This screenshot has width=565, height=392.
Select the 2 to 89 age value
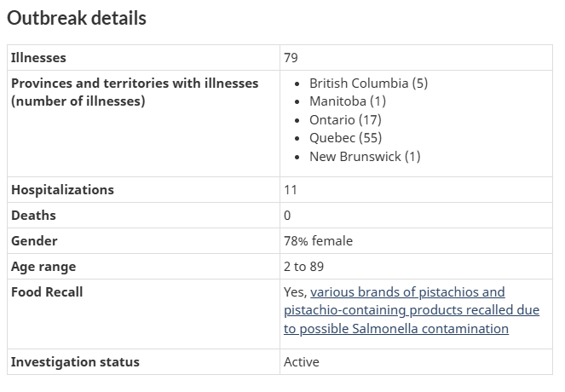(x=303, y=267)
